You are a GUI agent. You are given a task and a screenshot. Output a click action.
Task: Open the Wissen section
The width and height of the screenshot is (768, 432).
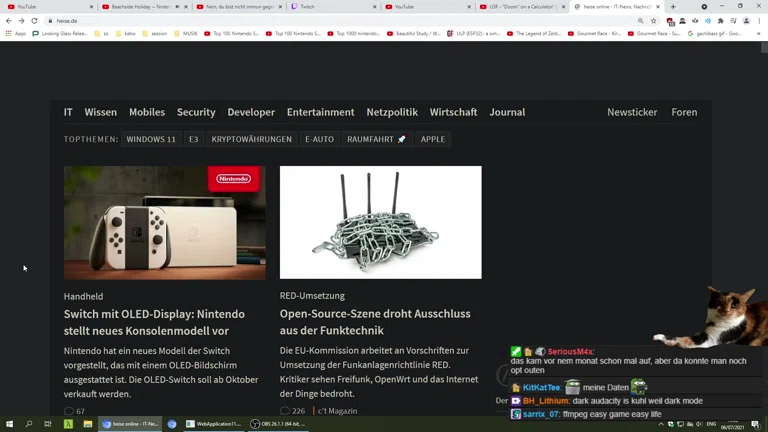(100, 112)
